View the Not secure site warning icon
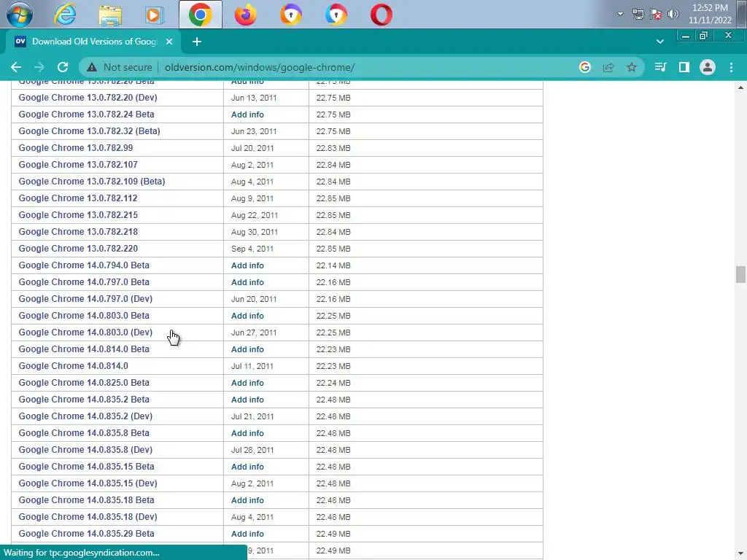The height and width of the screenshot is (560, 747). pyautogui.click(x=92, y=67)
